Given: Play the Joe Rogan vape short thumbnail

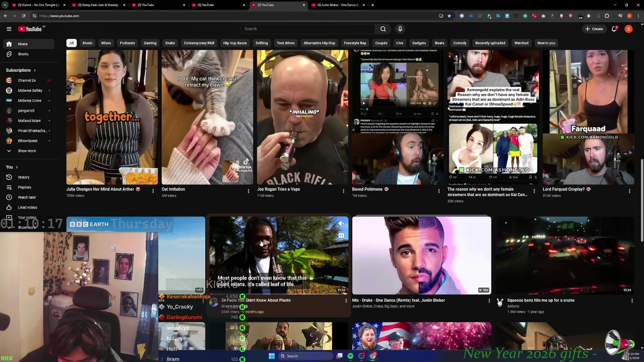Looking at the screenshot, I should 302,117.
